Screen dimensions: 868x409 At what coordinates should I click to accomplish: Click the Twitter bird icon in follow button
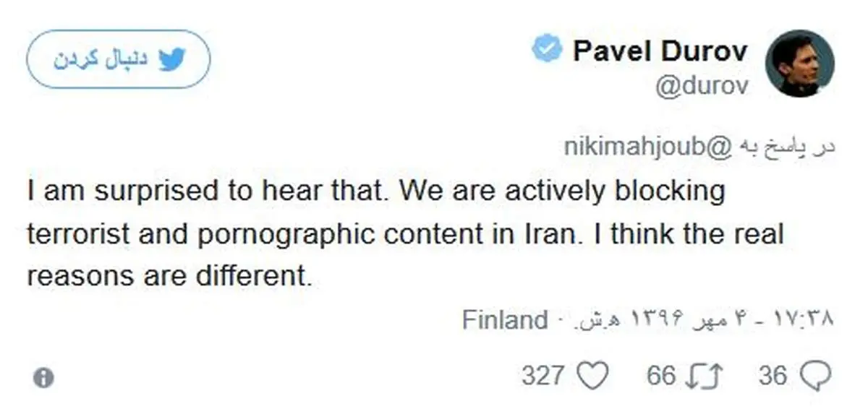pos(172,60)
